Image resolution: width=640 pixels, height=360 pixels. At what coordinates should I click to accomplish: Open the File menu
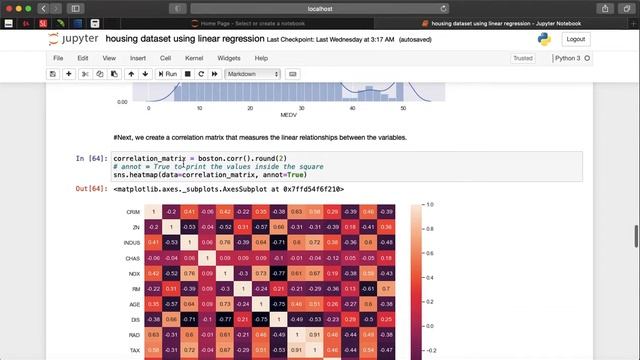[x=58, y=58]
